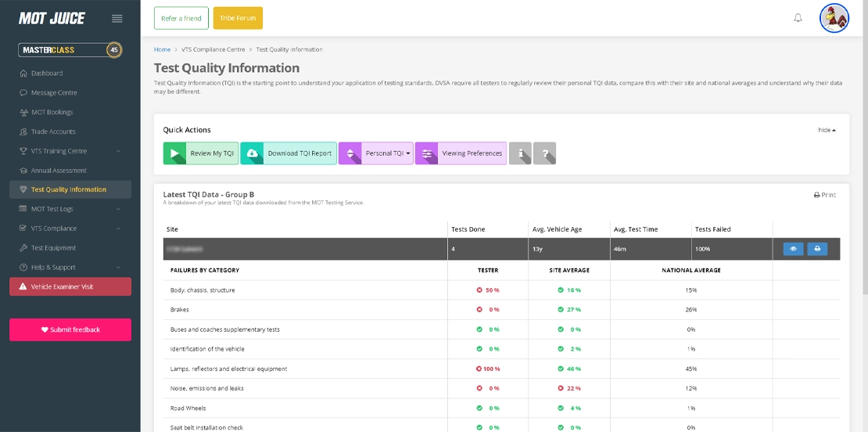This screenshot has width=868, height=432.
Task: Go to Dashboard in the sidebar
Action: coord(46,73)
